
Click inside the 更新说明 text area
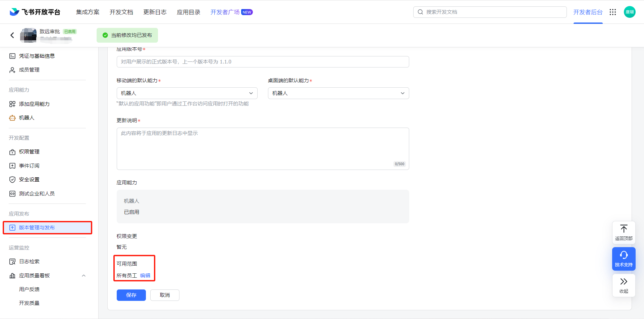click(263, 148)
